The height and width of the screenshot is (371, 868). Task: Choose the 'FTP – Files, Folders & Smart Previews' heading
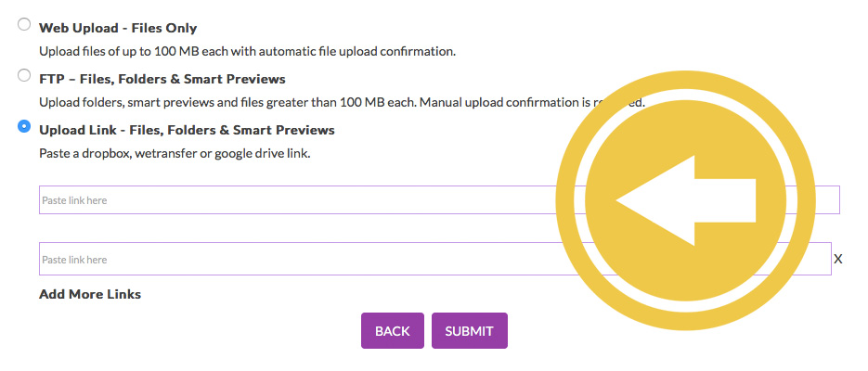point(162,79)
